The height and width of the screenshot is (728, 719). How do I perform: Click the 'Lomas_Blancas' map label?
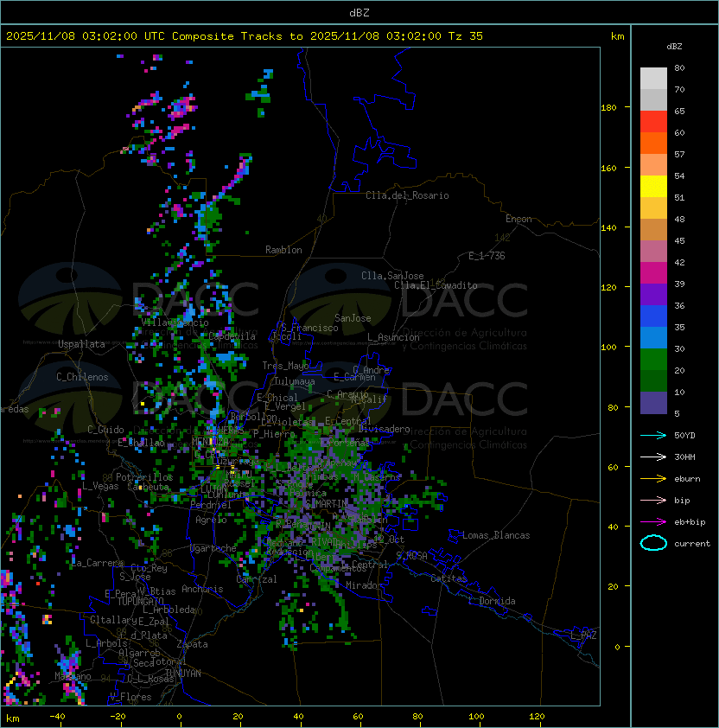pyautogui.click(x=496, y=535)
